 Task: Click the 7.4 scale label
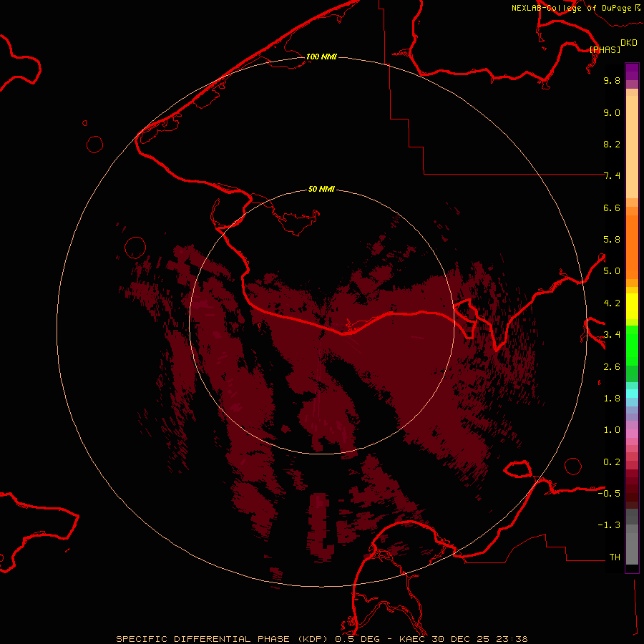pos(612,176)
